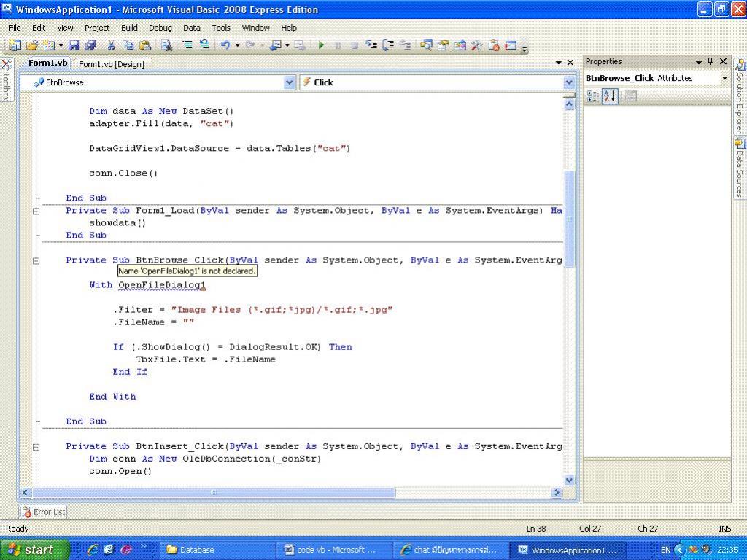Image resolution: width=747 pixels, height=560 pixels.
Task: Toggle Alphabetical sort in Properties panel
Action: click(x=610, y=96)
